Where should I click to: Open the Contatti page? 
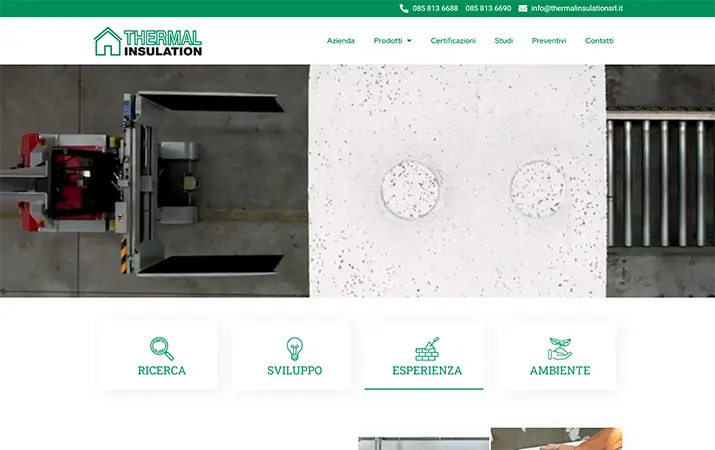[x=599, y=41]
